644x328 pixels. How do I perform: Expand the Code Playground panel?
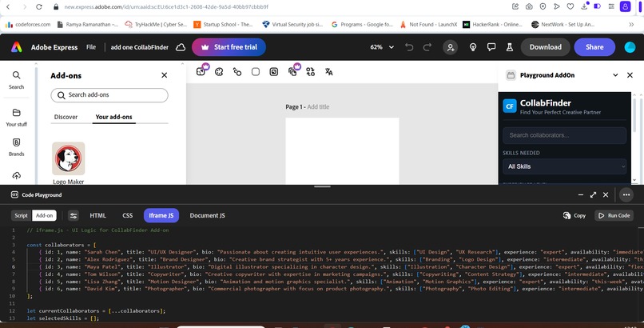click(x=593, y=195)
